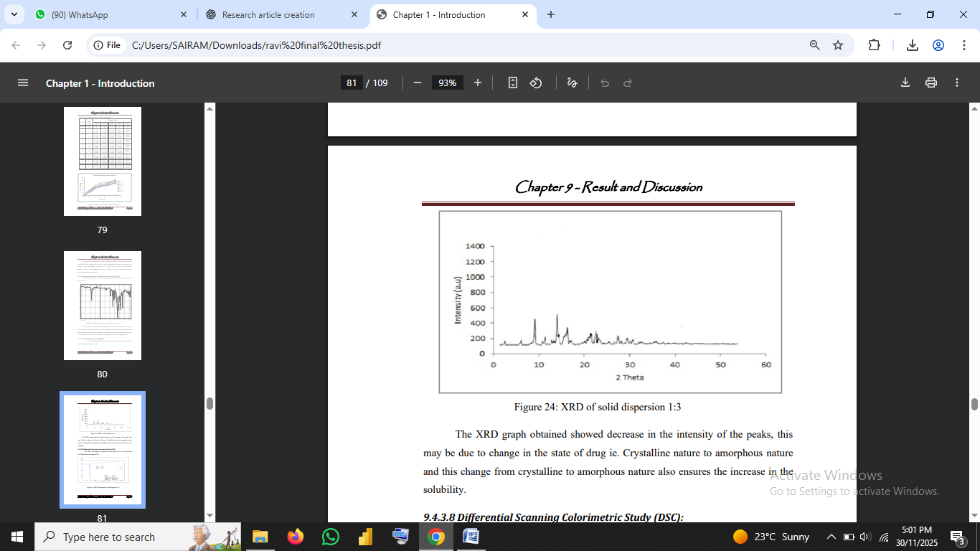This screenshot has width=980, height=551.
Task: Toggle the PDF sidebar menu icon
Action: [x=23, y=83]
